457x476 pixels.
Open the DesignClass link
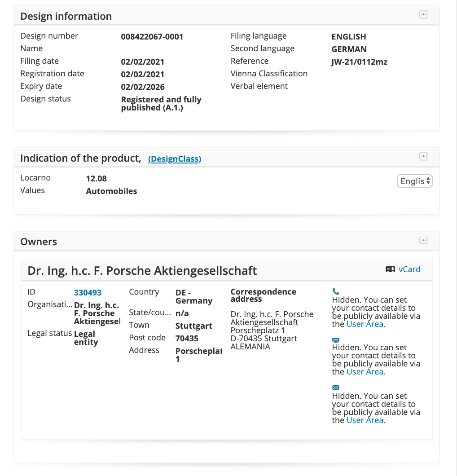(175, 159)
